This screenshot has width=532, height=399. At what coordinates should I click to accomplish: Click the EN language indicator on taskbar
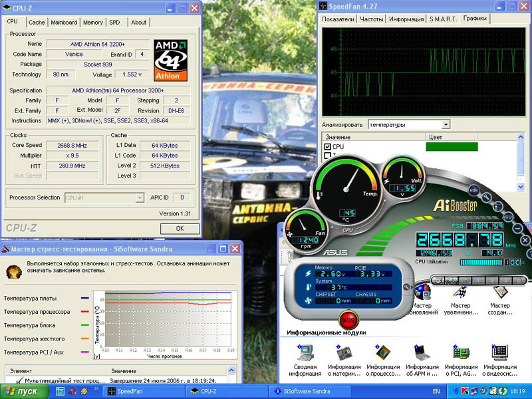point(436,391)
